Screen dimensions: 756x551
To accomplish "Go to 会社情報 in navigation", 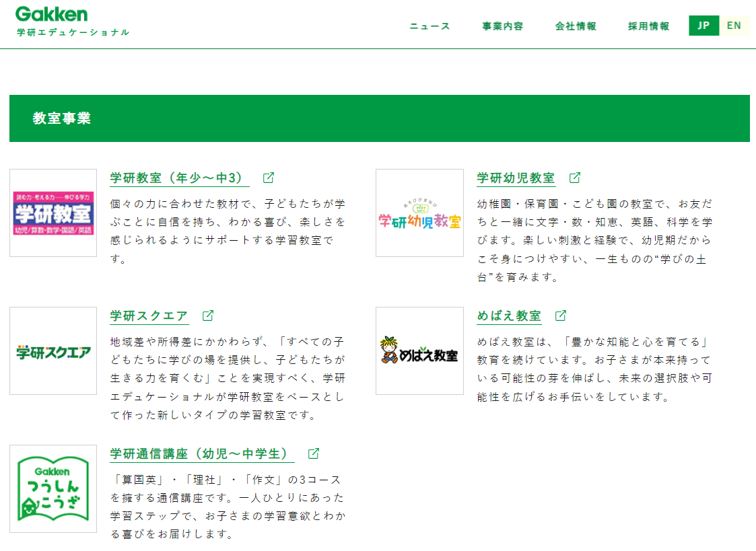I will coord(576,26).
